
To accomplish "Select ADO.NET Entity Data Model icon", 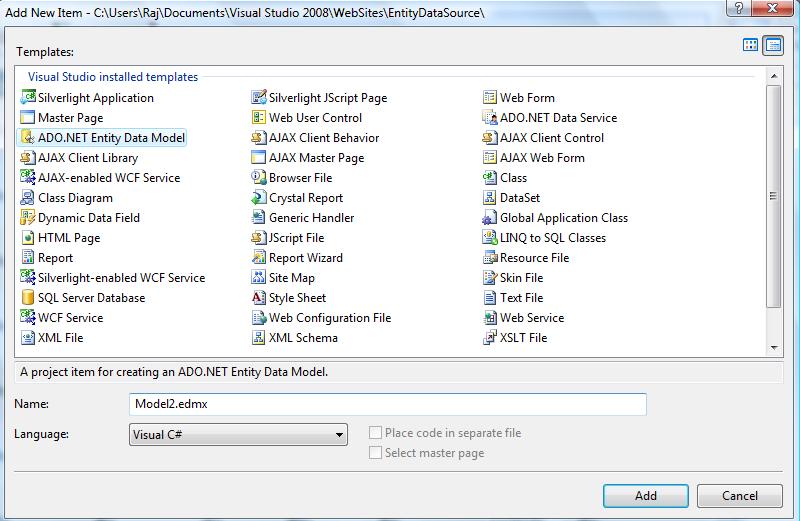I will [x=28, y=137].
